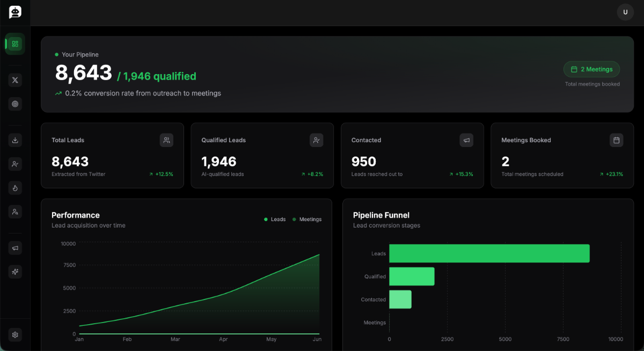Open the download icon in sidebar

click(x=15, y=140)
